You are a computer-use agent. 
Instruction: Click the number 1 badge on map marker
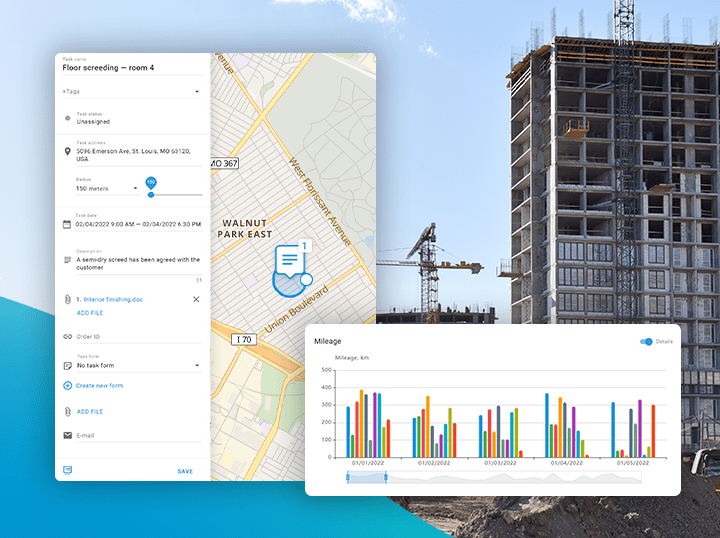point(305,246)
